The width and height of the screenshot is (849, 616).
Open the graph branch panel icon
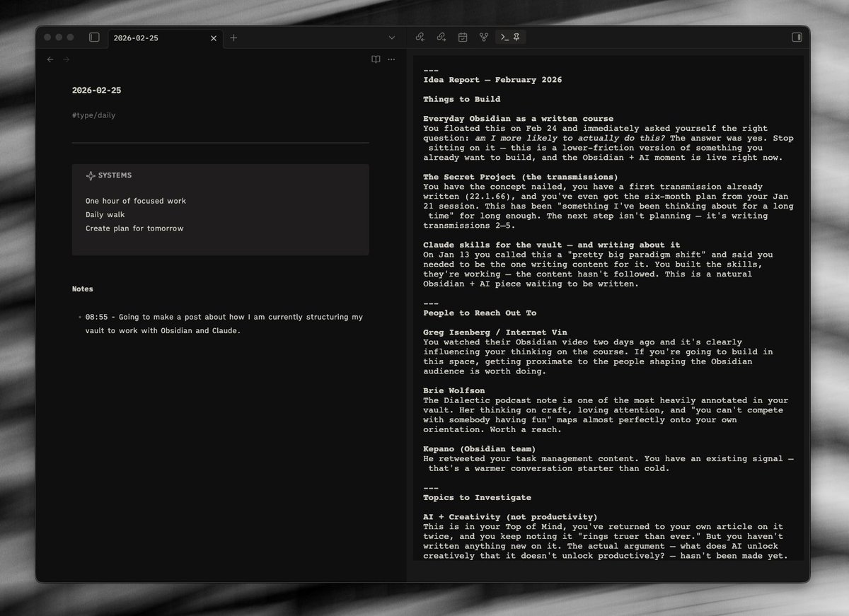(484, 37)
